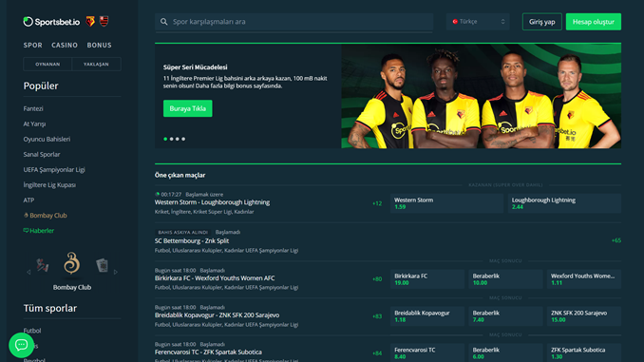644x362 pixels.
Task: Open the BONUS menu
Action: [x=99, y=46]
